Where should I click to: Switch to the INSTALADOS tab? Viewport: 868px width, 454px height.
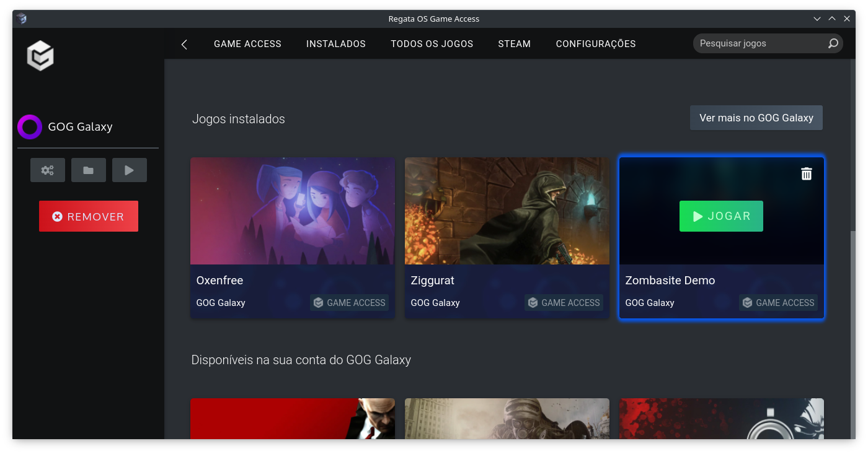point(336,44)
